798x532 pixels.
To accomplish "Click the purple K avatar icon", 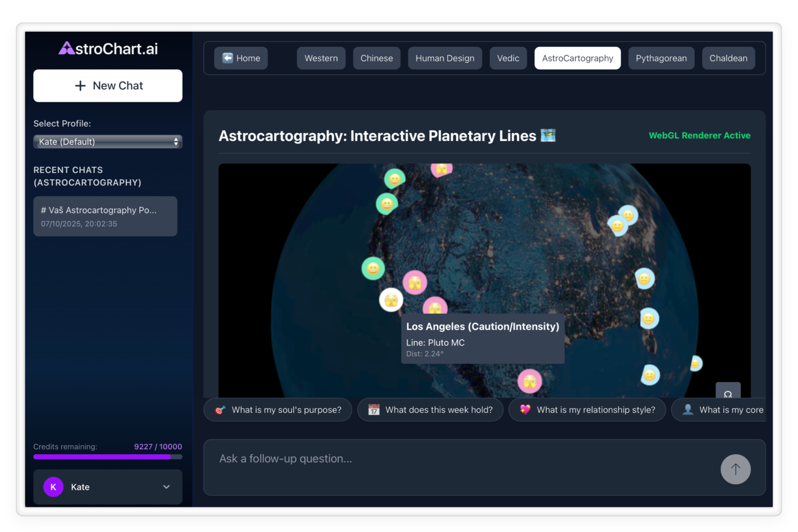I will click(x=53, y=487).
